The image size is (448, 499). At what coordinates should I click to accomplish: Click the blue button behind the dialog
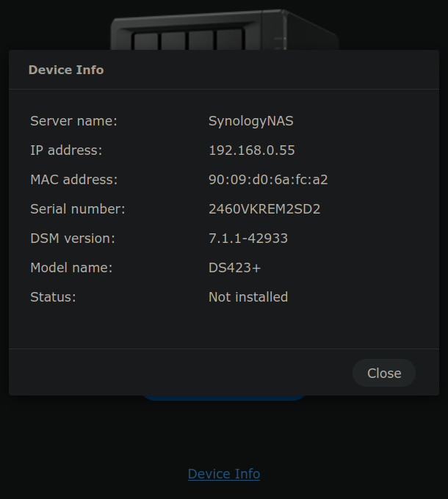click(224, 398)
